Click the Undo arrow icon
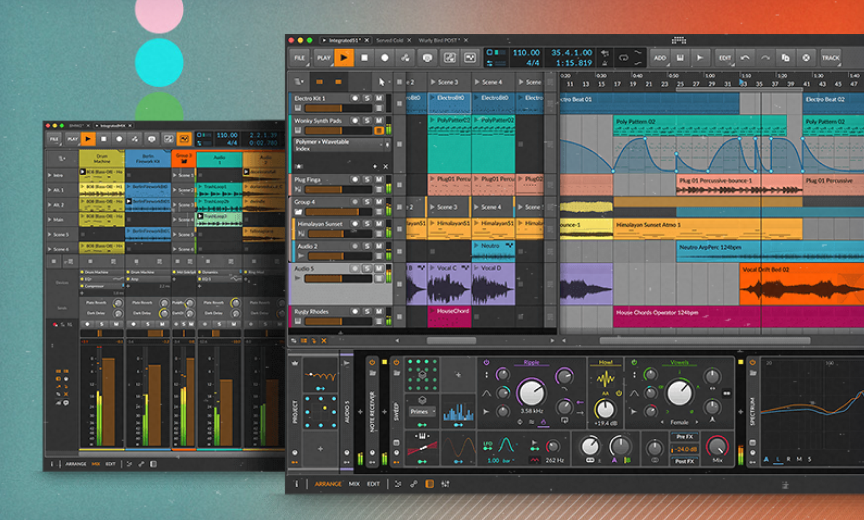 pyautogui.click(x=745, y=58)
